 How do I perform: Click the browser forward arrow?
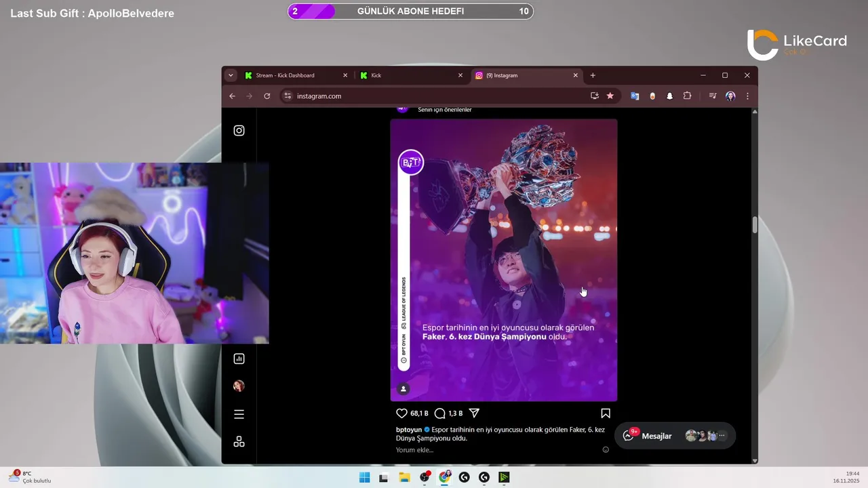(250, 96)
